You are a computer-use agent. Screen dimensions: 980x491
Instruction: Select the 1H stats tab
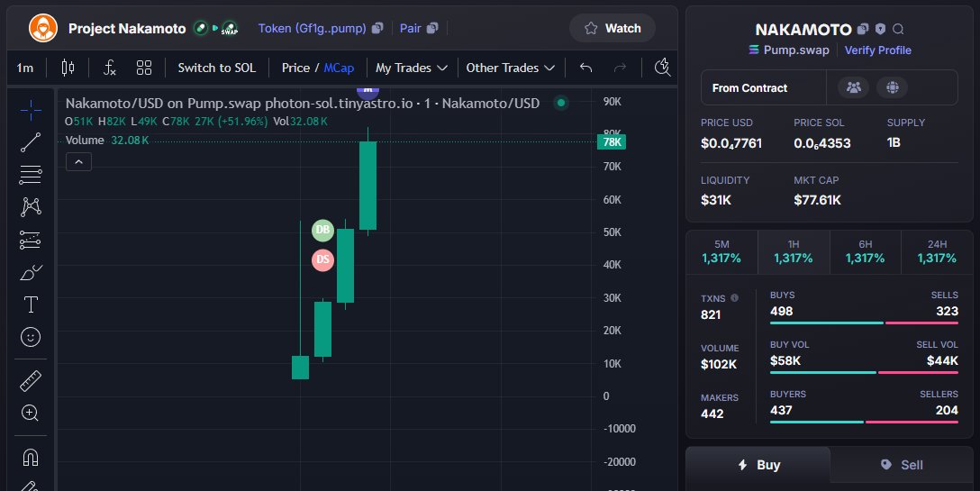(794, 251)
